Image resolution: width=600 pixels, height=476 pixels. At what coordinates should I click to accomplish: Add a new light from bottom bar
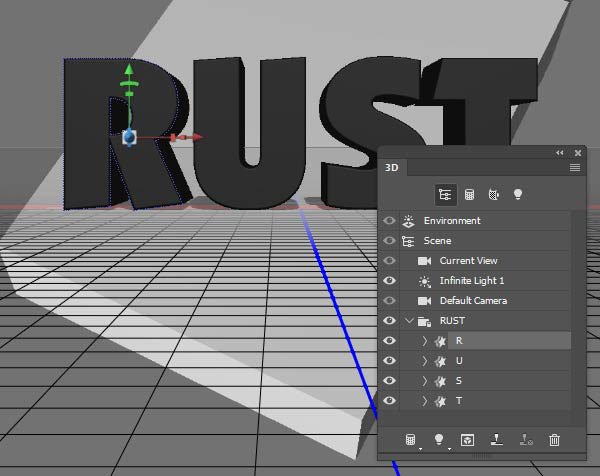coord(439,439)
